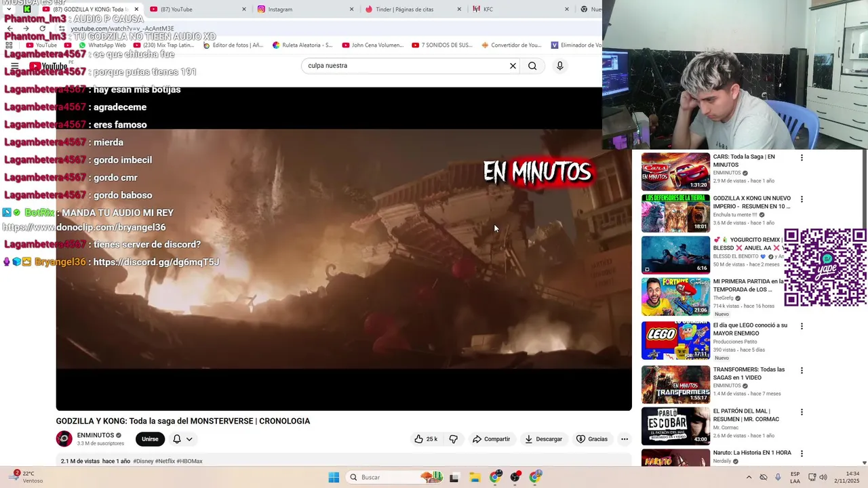Pause the Godzilla video player
868x488 pixels.
pos(344,249)
